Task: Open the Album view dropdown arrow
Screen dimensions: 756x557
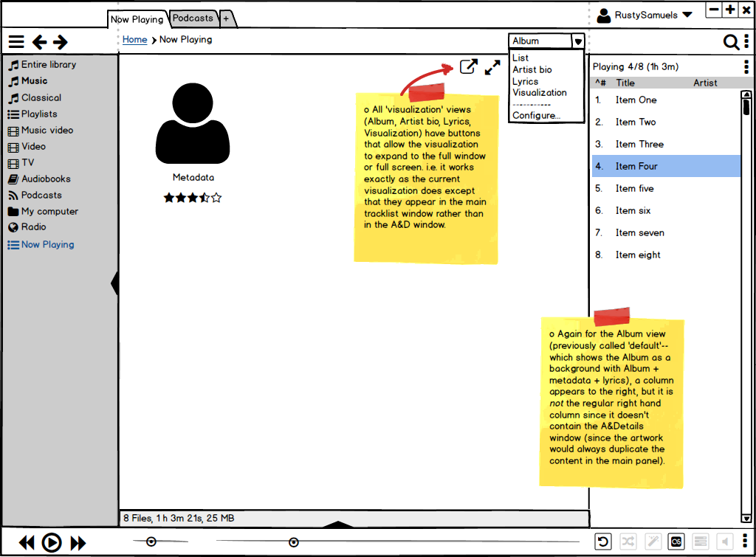Action: (578, 41)
